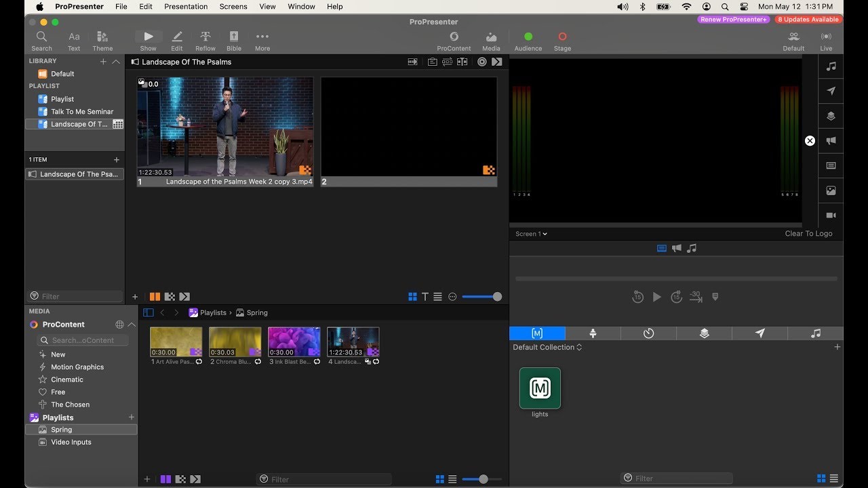Image resolution: width=868 pixels, height=488 pixels.
Task: Switch slides to grid view
Action: tap(412, 297)
